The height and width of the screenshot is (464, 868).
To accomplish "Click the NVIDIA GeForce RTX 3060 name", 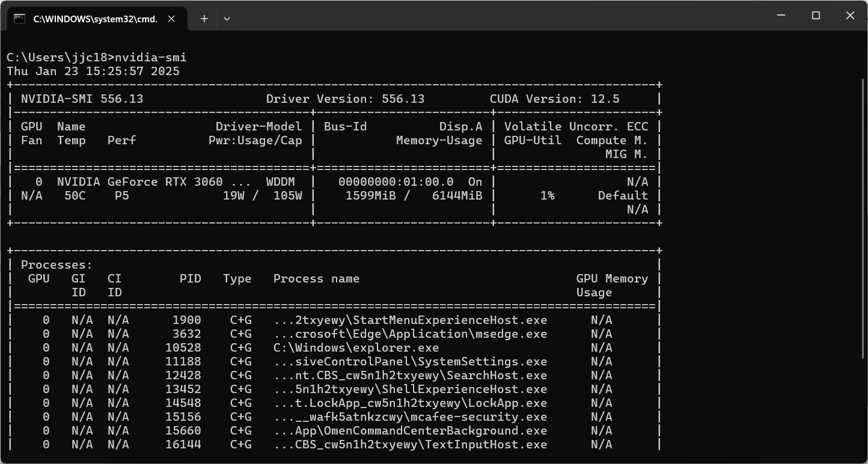I will pyautogui.click(x=139, y=182).
